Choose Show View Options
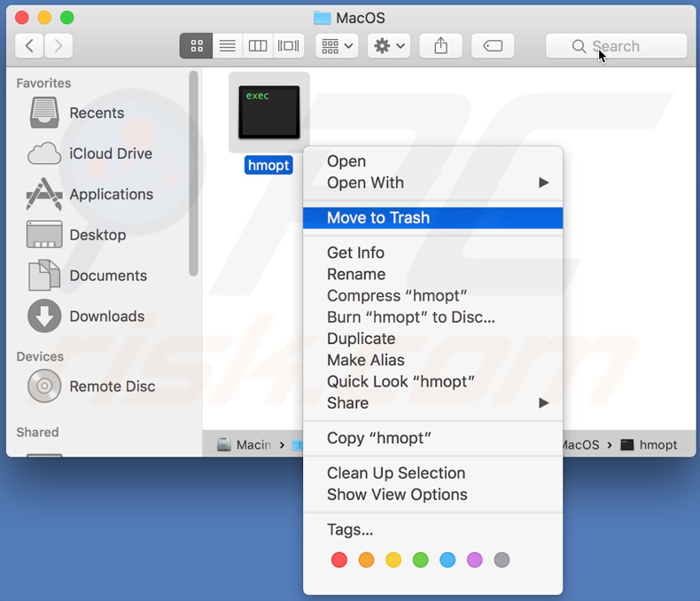The image size is (700, 601). 432,495
